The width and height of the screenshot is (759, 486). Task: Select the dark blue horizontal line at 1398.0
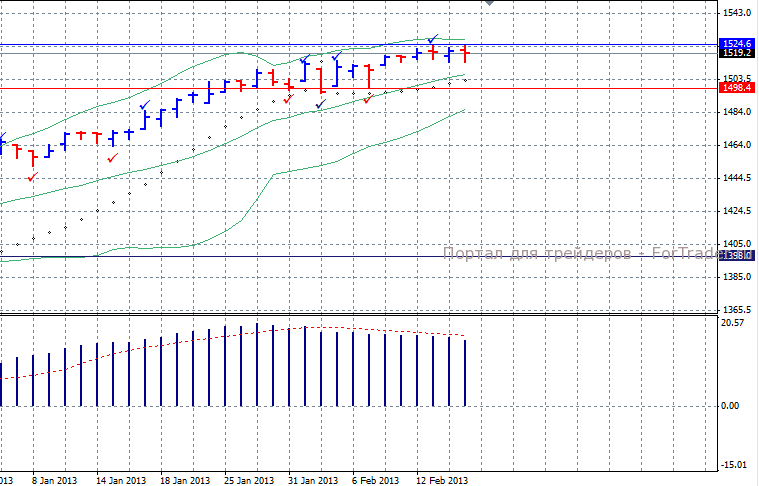(x=358, y=257)
